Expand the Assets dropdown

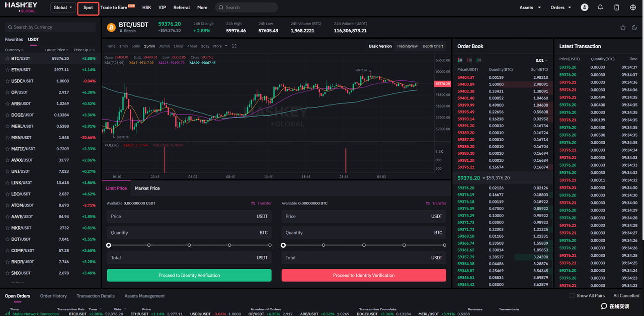530,8
